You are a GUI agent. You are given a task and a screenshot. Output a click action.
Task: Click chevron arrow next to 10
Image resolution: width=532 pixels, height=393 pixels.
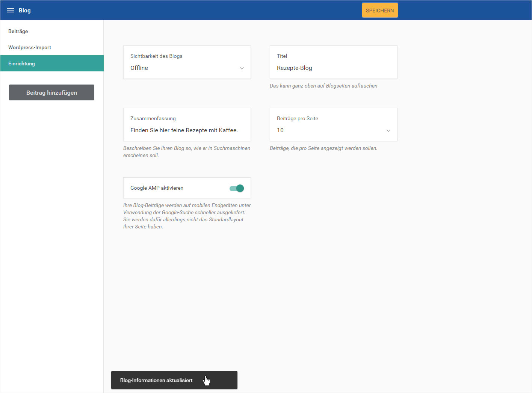388,130
